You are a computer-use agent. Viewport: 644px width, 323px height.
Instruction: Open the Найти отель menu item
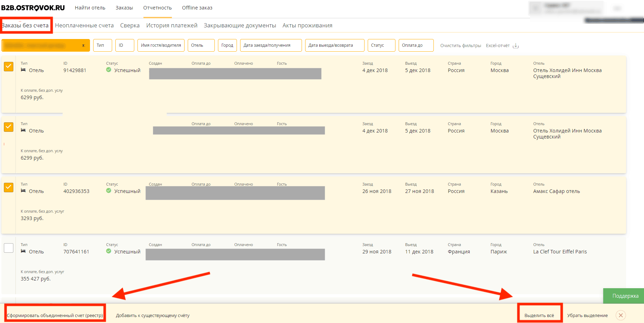pyautogui.click(x=90, y=8)
